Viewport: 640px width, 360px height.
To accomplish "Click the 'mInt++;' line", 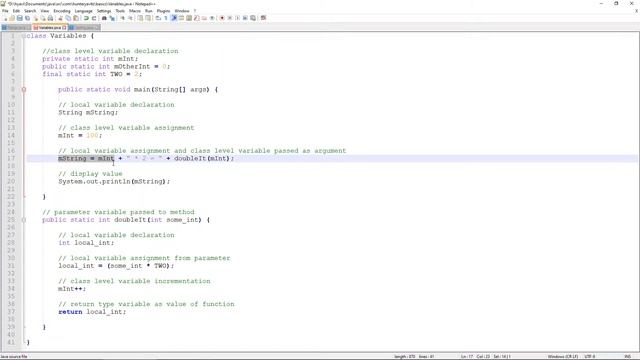I will 72,289.
